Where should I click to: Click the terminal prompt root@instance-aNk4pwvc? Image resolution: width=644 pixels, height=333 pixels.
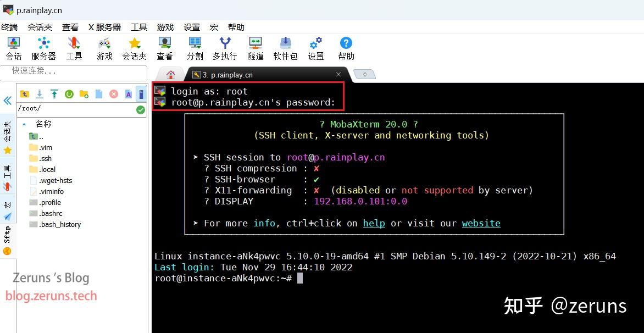click(x=224, y=279)
